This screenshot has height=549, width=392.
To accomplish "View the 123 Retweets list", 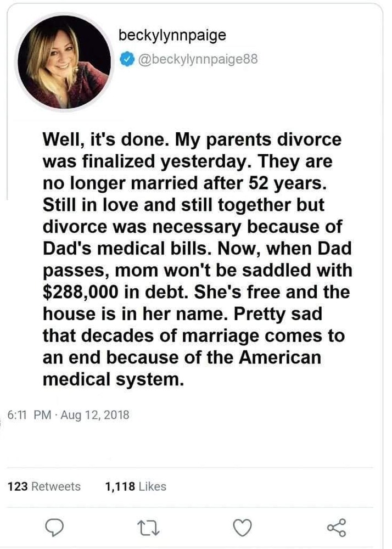I will pyautogui.click(x=44, y=486).
